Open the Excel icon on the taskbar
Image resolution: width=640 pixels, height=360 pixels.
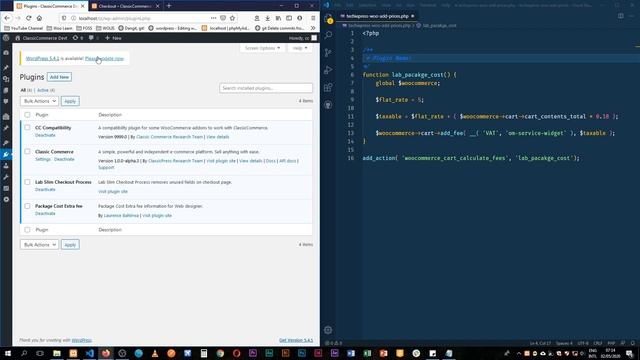(367, 353)
